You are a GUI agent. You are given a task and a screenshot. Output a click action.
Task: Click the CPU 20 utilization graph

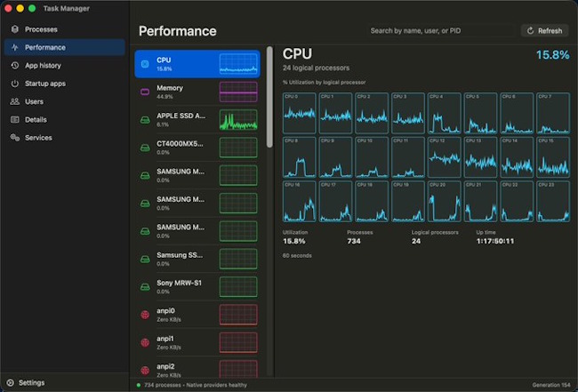445,202
